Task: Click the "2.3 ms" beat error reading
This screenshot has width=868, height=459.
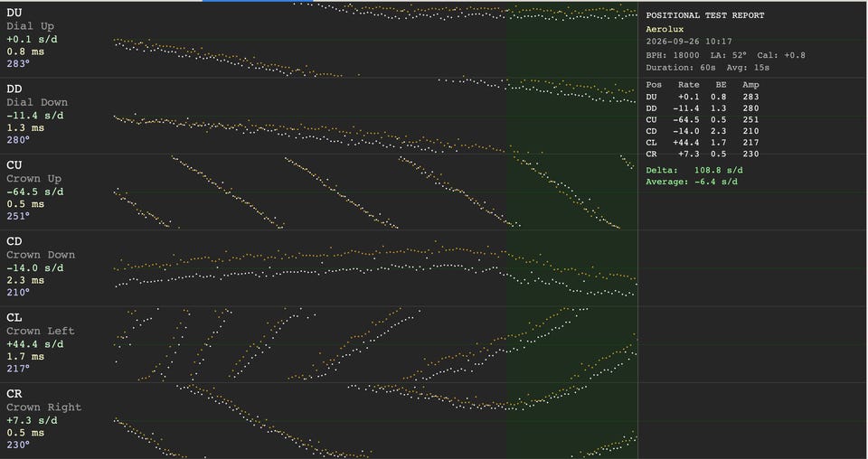Action: [x=25, y=280]
